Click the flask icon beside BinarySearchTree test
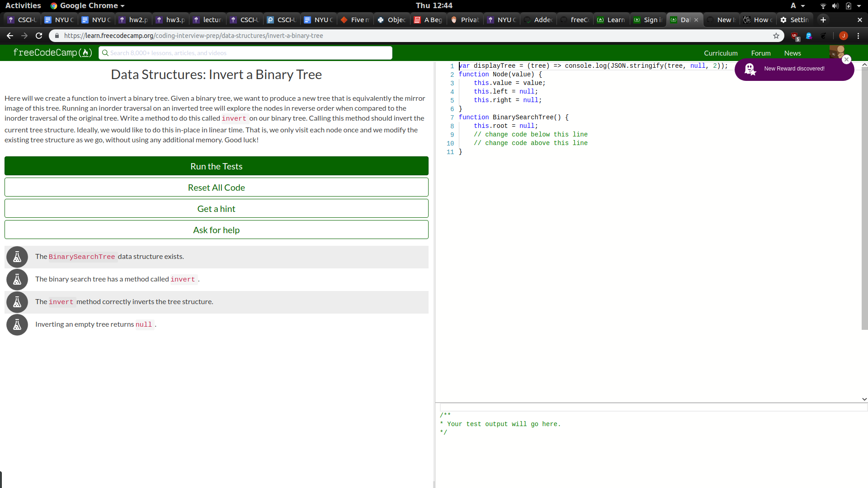Screen dimensions: 868x488 pos(17,257)
